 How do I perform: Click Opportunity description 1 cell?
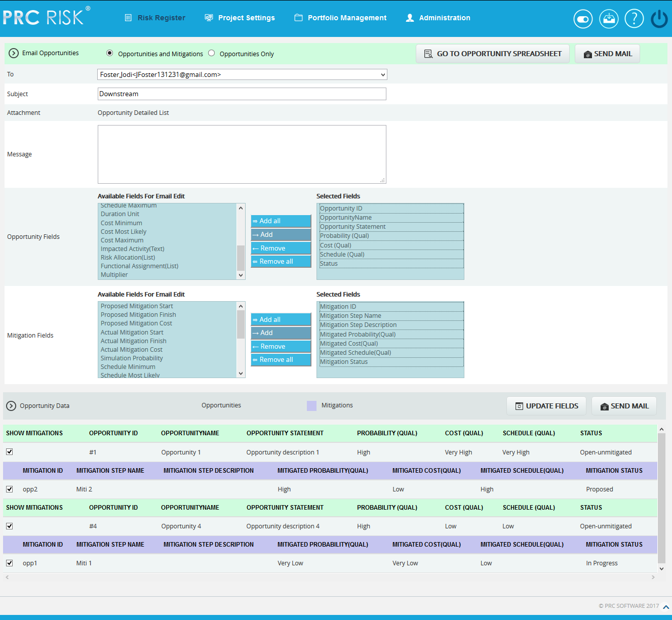coord(283,452)
